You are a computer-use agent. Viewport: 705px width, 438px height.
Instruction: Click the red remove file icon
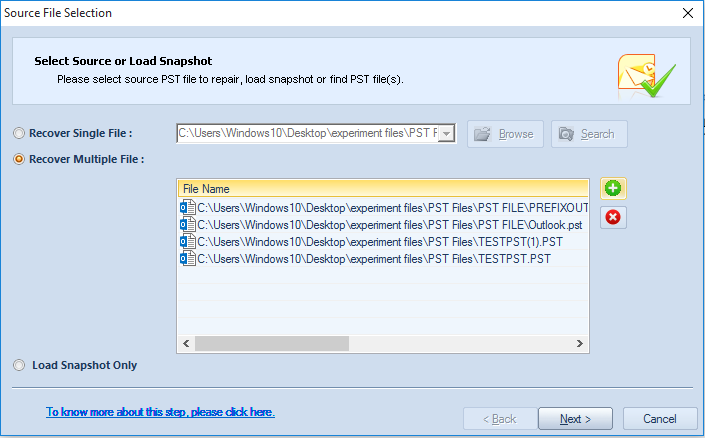(x=613, y=217)
